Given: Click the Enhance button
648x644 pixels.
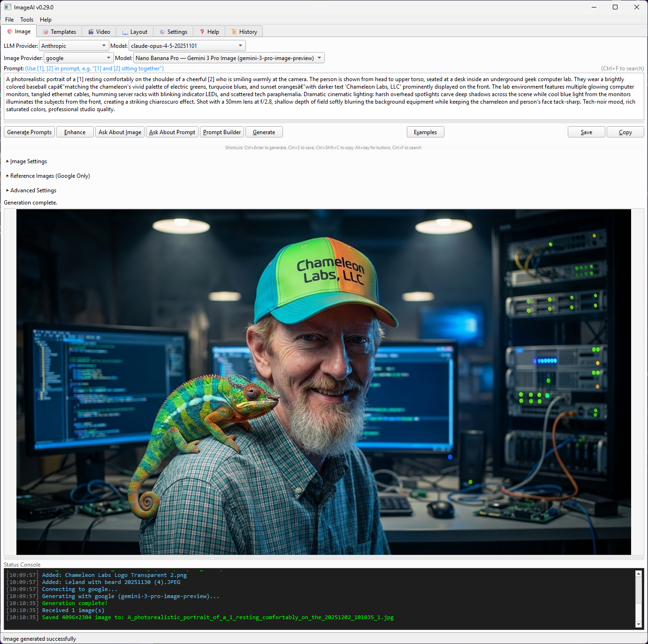Looking at the screenshot, I should (75, 132).
